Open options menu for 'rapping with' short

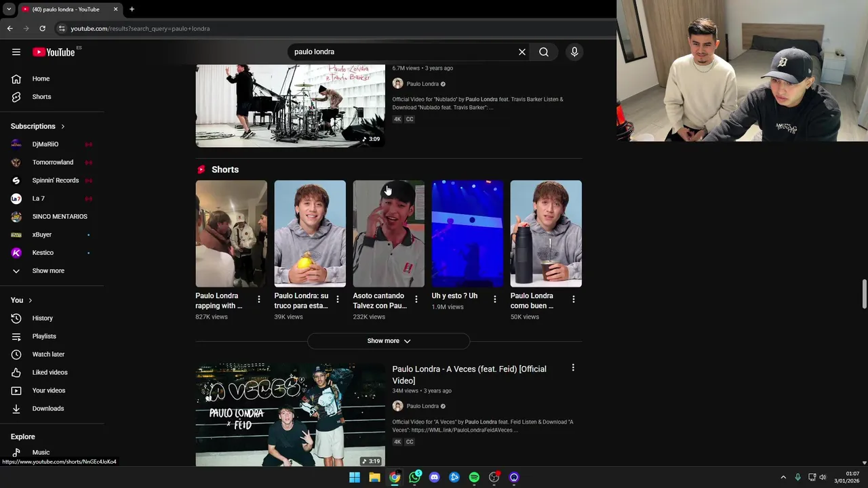259,300
